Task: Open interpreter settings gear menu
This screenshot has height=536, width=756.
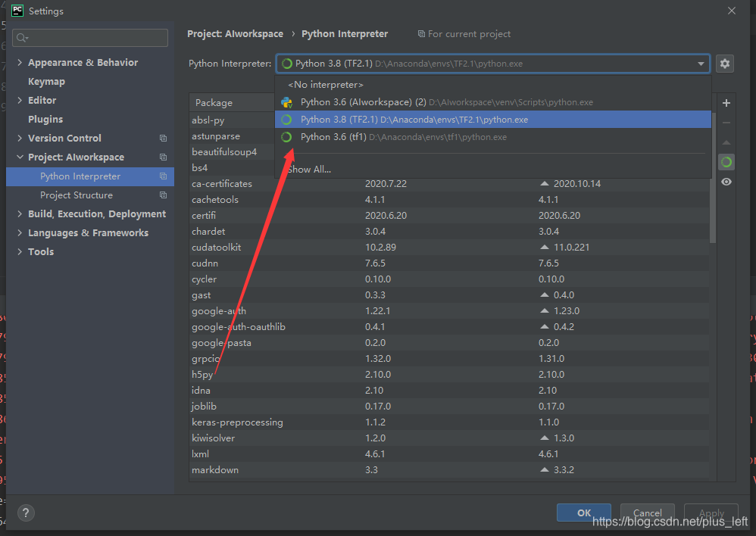Action: click(725, 64)
